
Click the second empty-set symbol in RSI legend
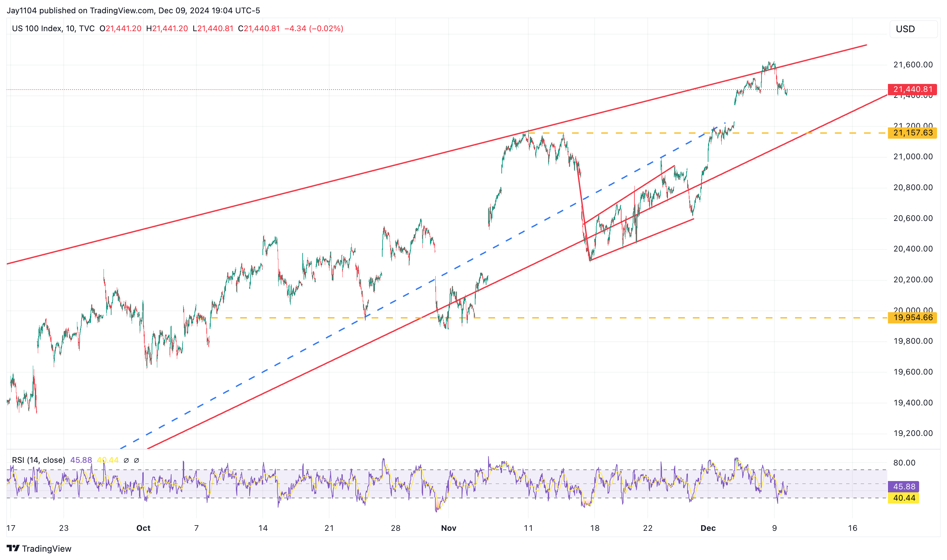(137, 460)
